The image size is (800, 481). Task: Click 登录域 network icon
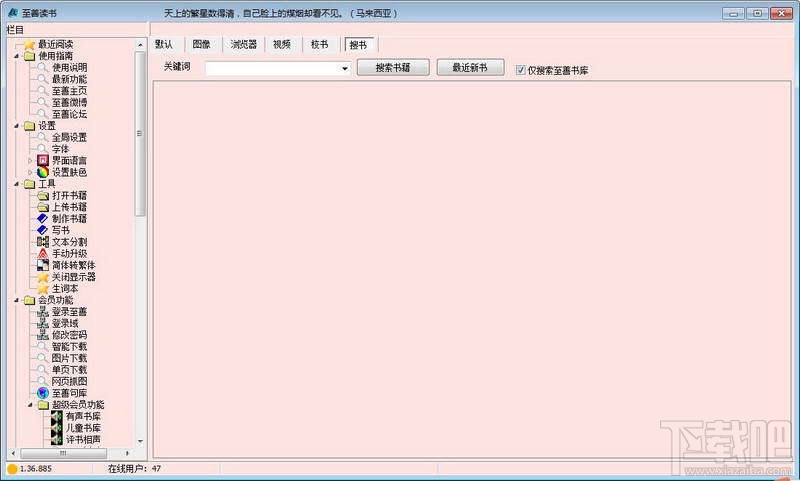tap(43, 323)
